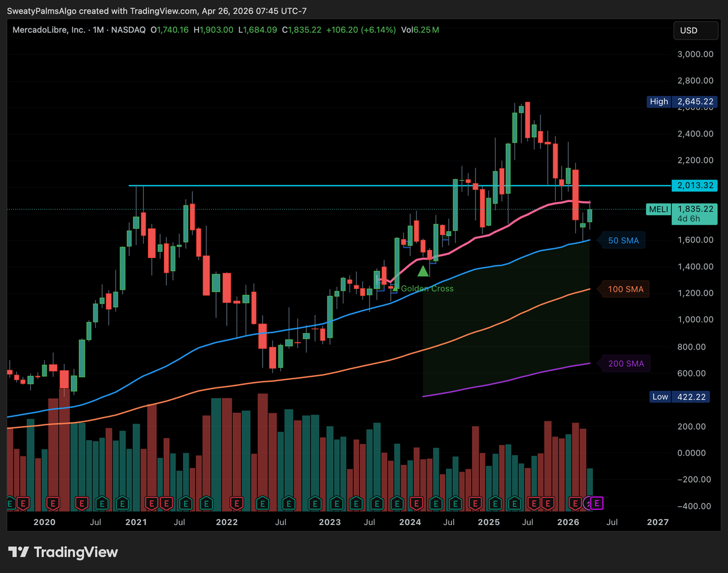Click the 2026 time axis label
The width and height of the screenshot is (728, 573).
click(x=567, y=522)
